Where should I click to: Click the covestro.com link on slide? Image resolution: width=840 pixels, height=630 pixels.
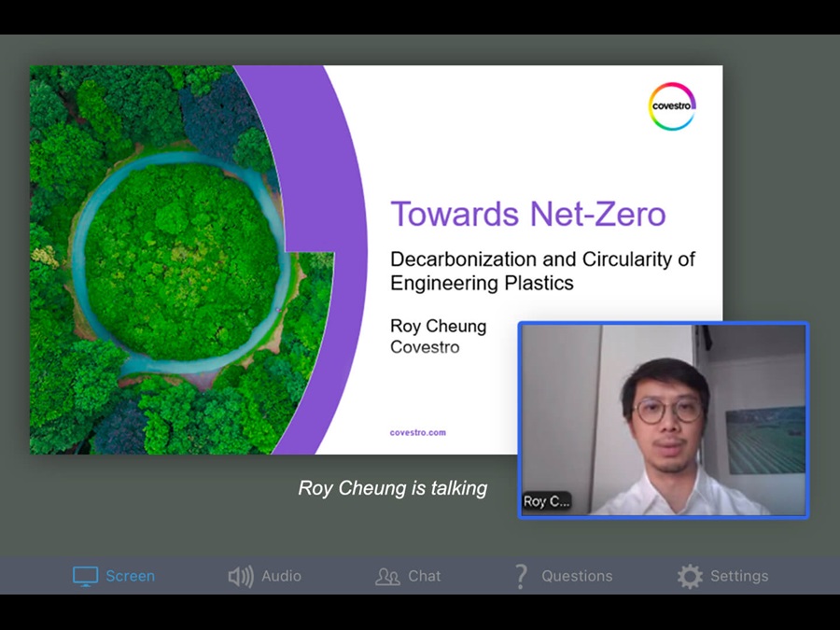[417, 432]
